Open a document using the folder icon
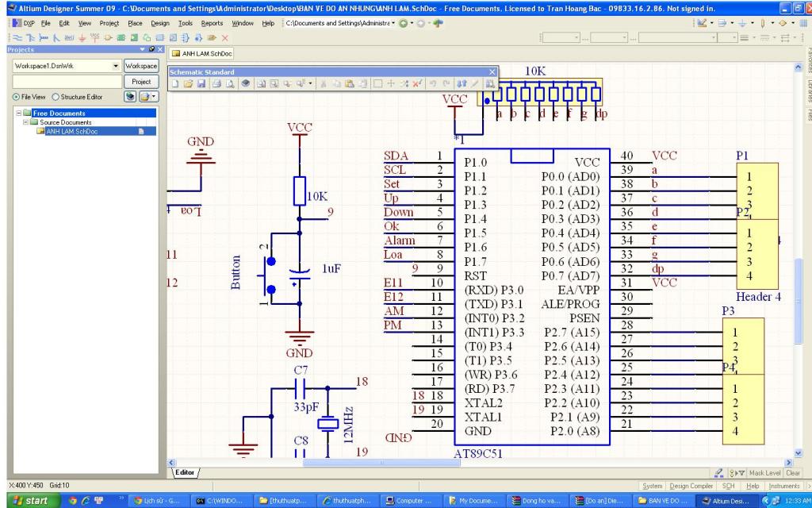Viewport: 812px width, 508px height. pyautogui.click(x=189, y=83)
